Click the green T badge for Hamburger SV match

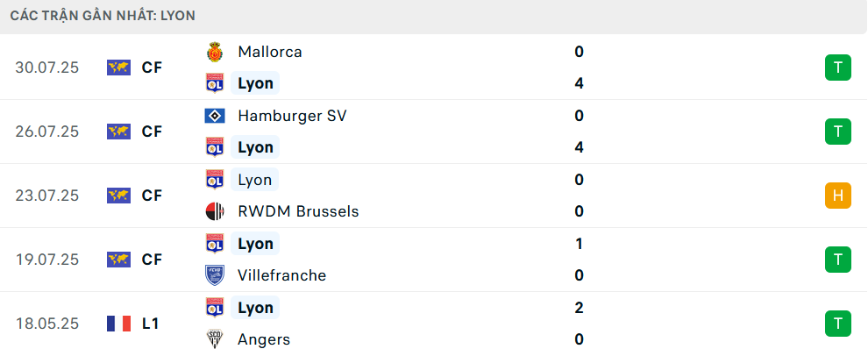click(x=838, y=132)
